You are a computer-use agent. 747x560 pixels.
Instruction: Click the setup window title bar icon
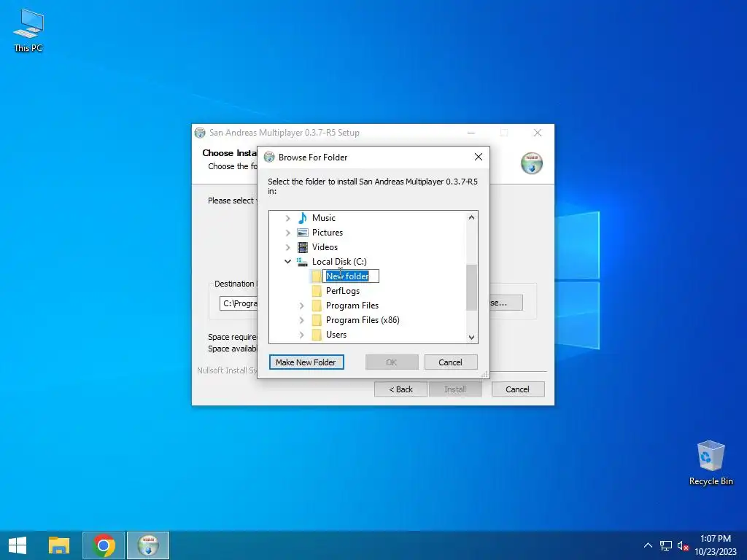tap(200, 133)
